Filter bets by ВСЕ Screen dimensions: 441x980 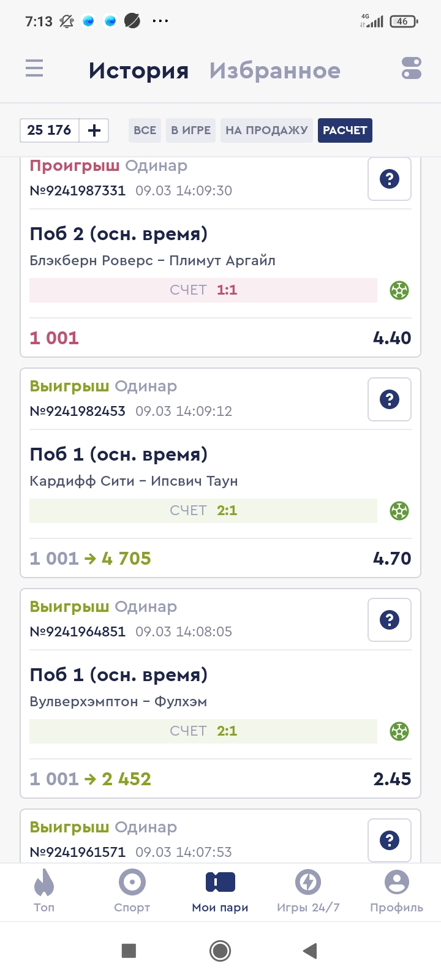[x=145, y=130]
